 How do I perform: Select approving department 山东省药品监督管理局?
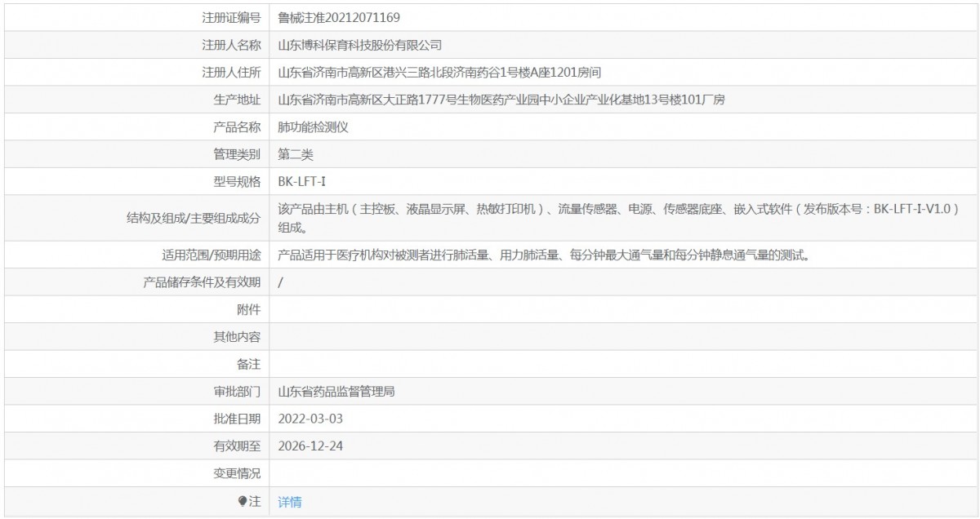[x=336, y=392]
